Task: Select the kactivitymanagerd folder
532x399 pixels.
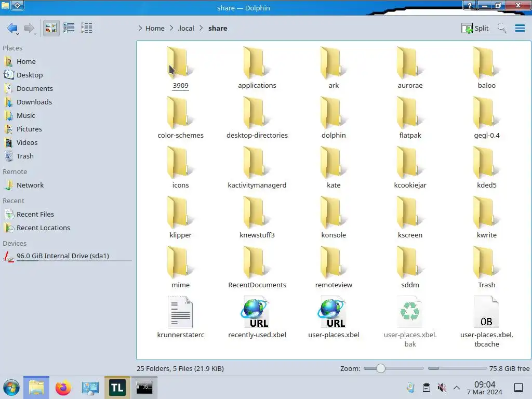Action: point(257,168)
